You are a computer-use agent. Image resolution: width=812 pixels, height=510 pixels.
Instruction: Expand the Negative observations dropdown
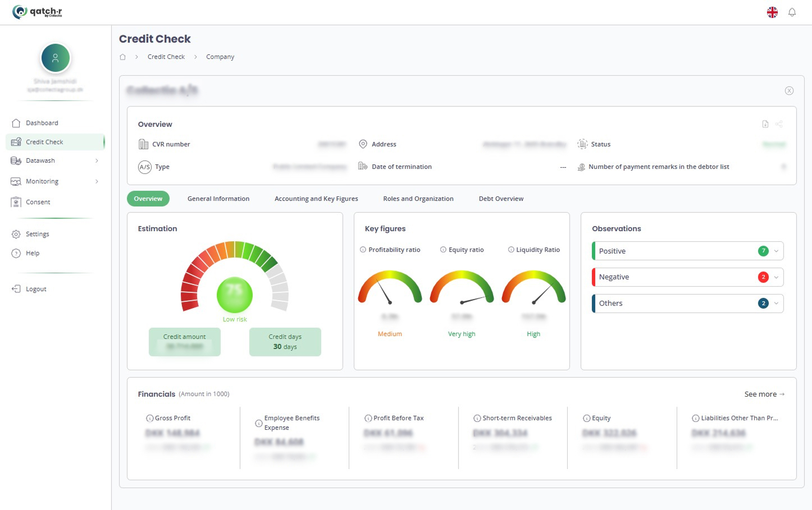776,277
